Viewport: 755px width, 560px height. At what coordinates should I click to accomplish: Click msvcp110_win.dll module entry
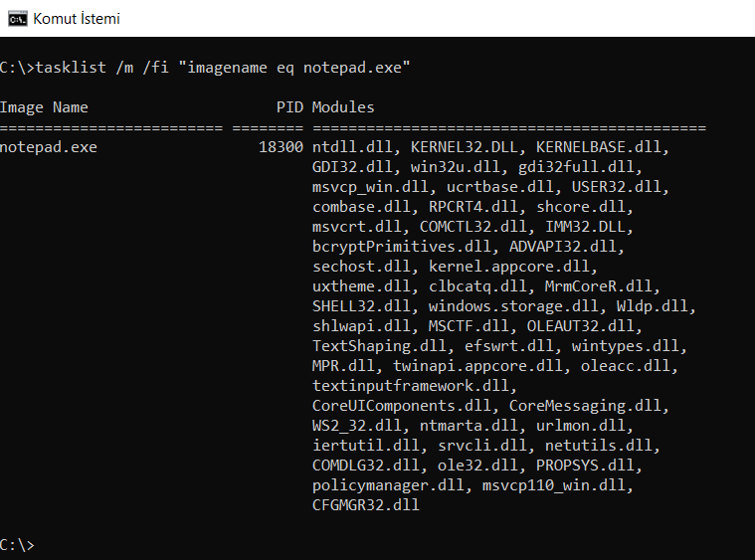pyautogui.click(x=554, y=485)
